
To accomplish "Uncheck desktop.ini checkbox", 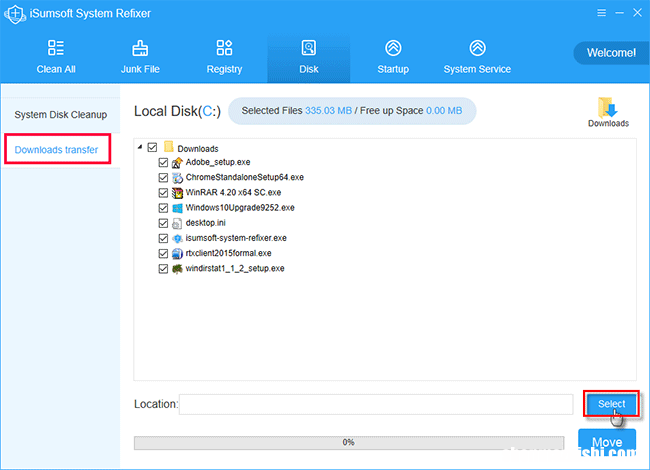I will [x=163, y=223].
